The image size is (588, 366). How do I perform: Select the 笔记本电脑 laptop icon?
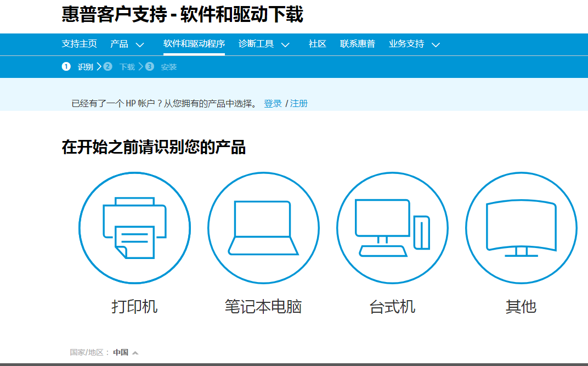click(263, 227)
